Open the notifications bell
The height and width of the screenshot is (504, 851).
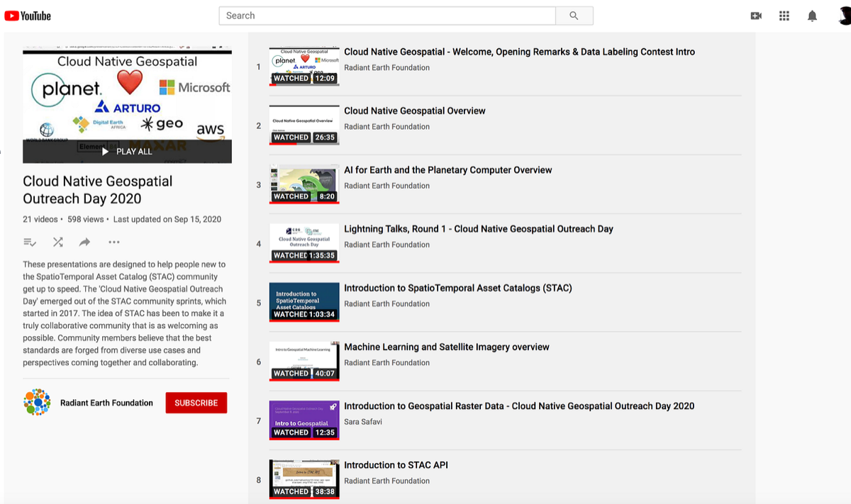tap(813, 16)
